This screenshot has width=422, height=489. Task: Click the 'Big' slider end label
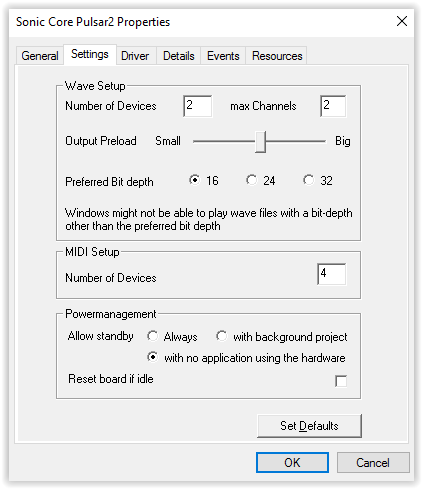(343, 141)
